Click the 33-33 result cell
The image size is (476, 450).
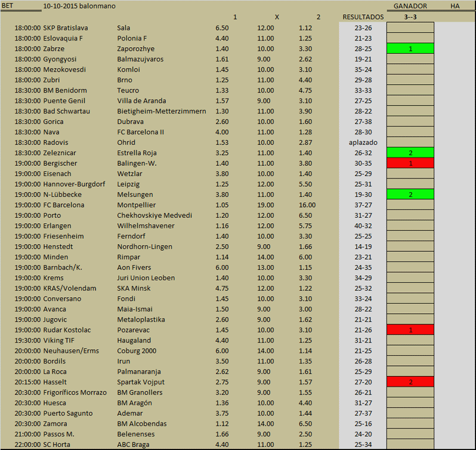[363, 91]
